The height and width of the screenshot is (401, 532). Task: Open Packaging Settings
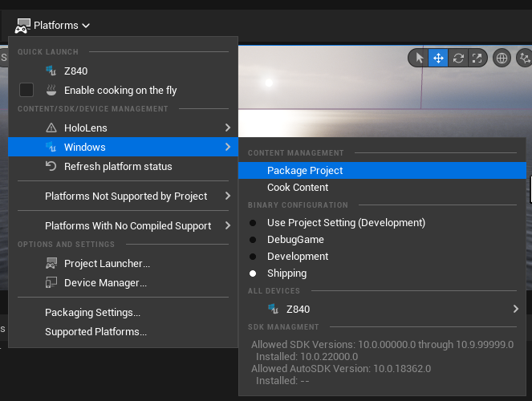click(x=92, y=313)
